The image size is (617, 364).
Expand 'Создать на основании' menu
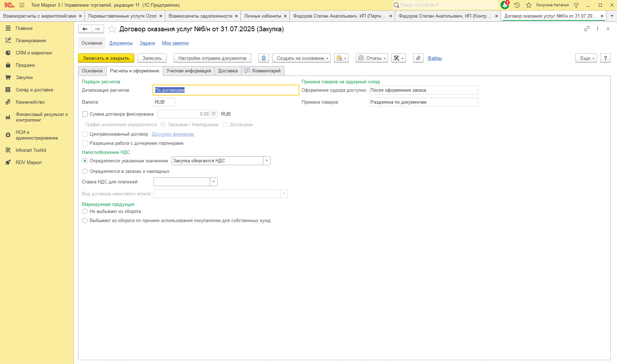(301, 58)
